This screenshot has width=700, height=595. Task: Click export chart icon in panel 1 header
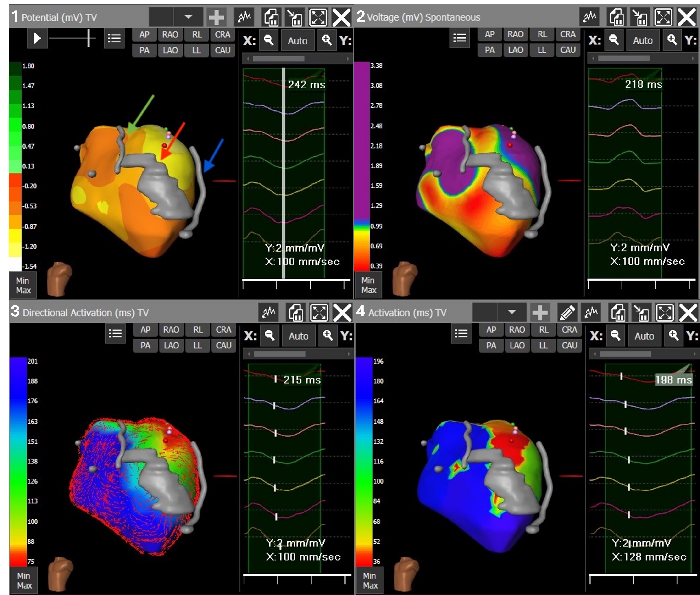pos(271,17)
